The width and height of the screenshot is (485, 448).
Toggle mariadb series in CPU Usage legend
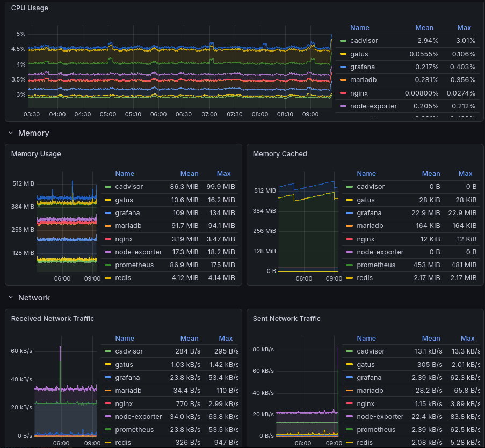(x=364, y=80)
